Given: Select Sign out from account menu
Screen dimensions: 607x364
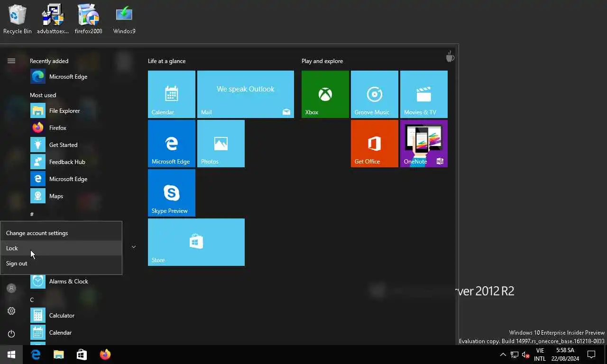Looking at the screenshot, I should (61, 263).
